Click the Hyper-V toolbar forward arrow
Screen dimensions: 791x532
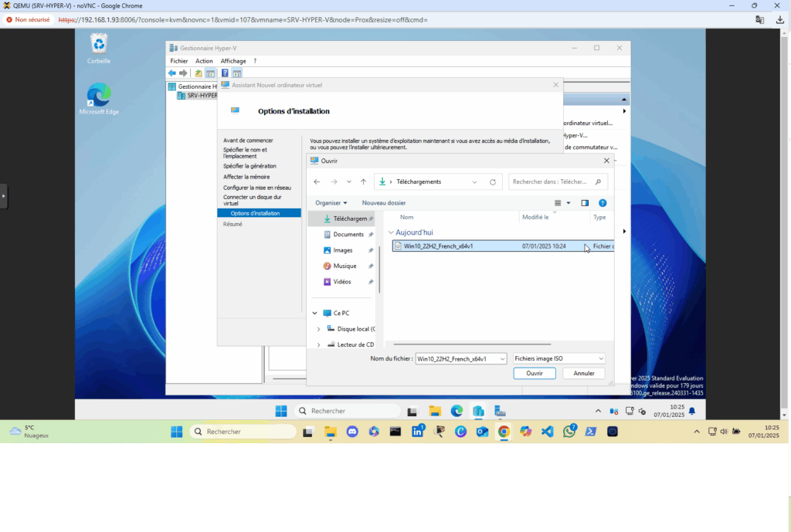point(183,73)
